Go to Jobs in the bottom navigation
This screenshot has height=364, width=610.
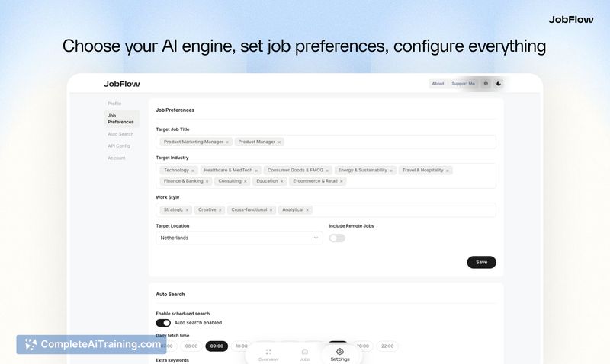(305, 354)
